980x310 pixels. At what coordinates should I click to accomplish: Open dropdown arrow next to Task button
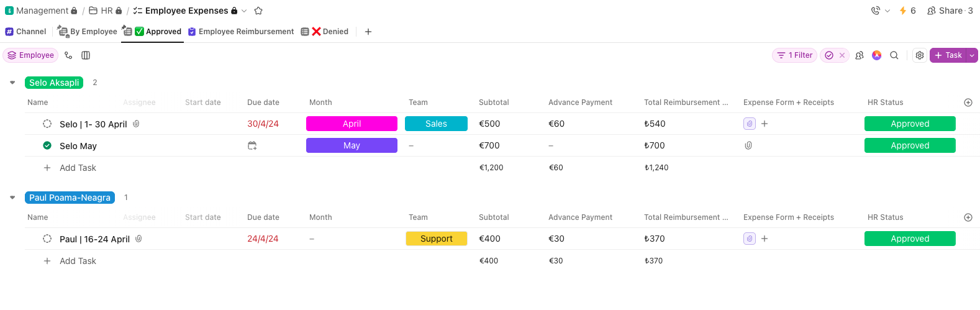click(972, 55)
